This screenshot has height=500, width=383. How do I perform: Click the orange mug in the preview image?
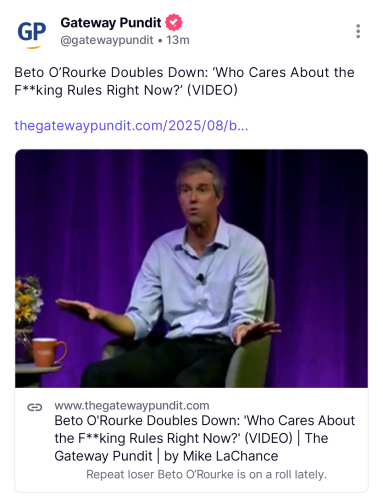click(x=49, y=352)
